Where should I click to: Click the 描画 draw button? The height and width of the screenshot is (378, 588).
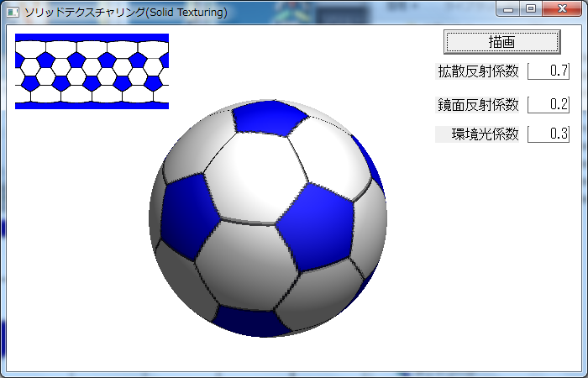coord(501,42)
